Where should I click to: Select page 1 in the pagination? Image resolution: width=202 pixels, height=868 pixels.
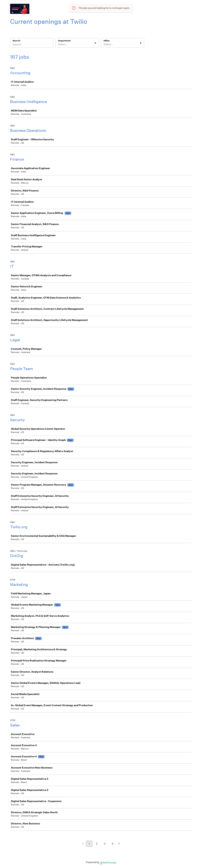tap(89, 844)
